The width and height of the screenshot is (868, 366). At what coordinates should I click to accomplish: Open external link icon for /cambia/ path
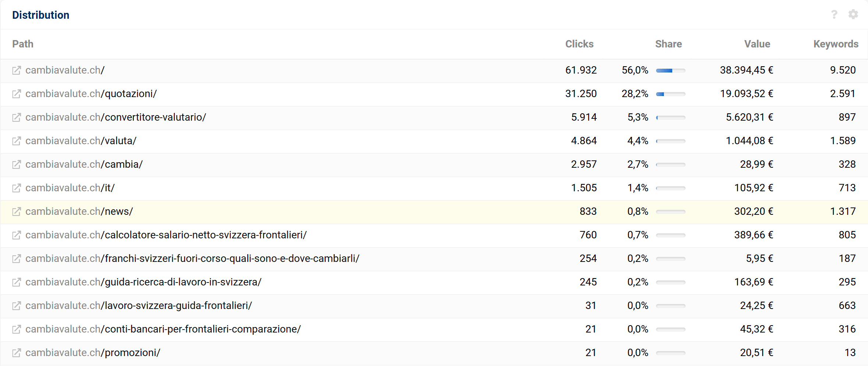(17, 164)
